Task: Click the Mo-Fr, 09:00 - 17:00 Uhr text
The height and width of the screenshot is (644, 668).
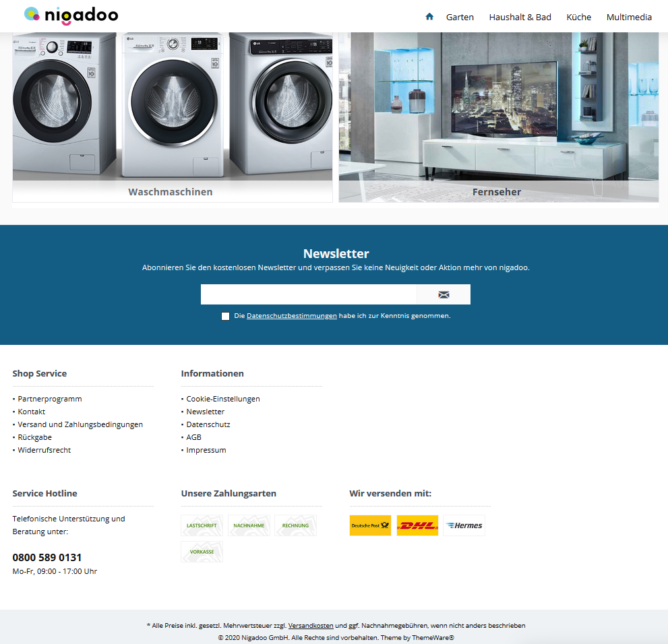Action: pyautogui.click(x=55, y=571)
